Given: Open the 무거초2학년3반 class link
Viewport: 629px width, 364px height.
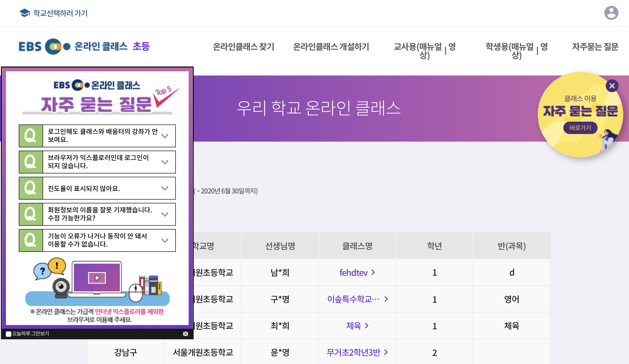Looking at the screenshot, I should tap(353, 352).
